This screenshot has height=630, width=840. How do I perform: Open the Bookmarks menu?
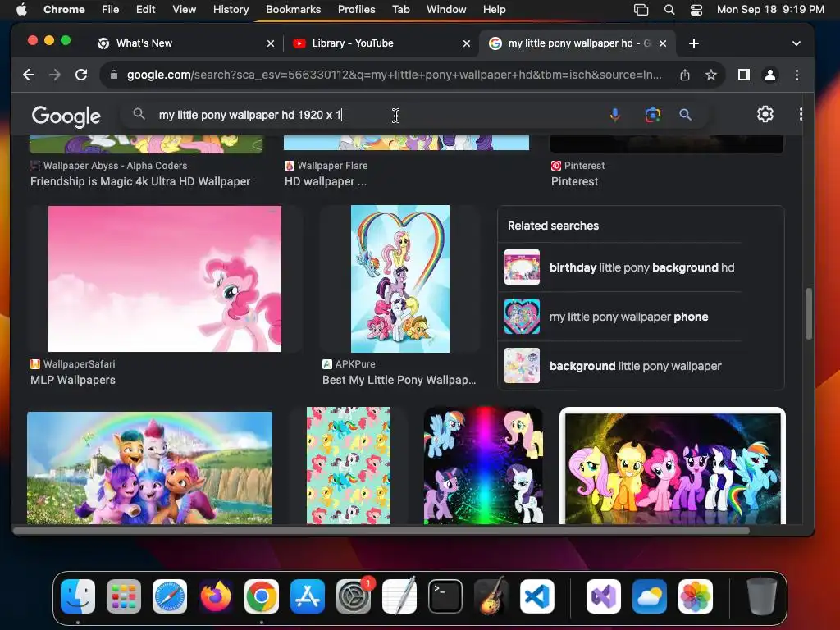293,10
